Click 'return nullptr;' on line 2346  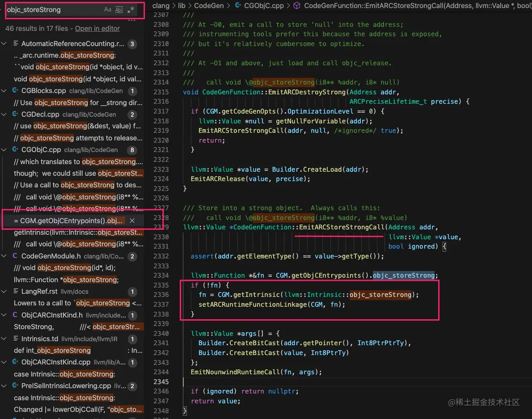click(270, 391)
